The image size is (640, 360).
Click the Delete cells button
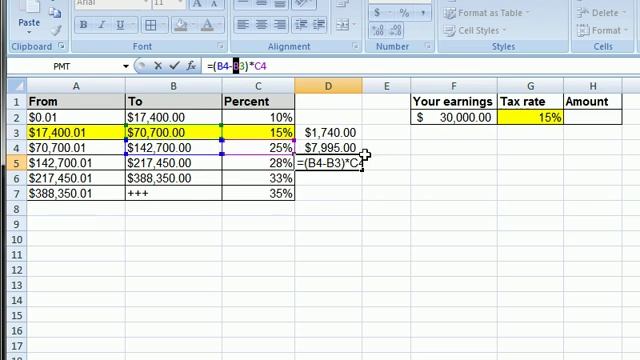point(601,13)
